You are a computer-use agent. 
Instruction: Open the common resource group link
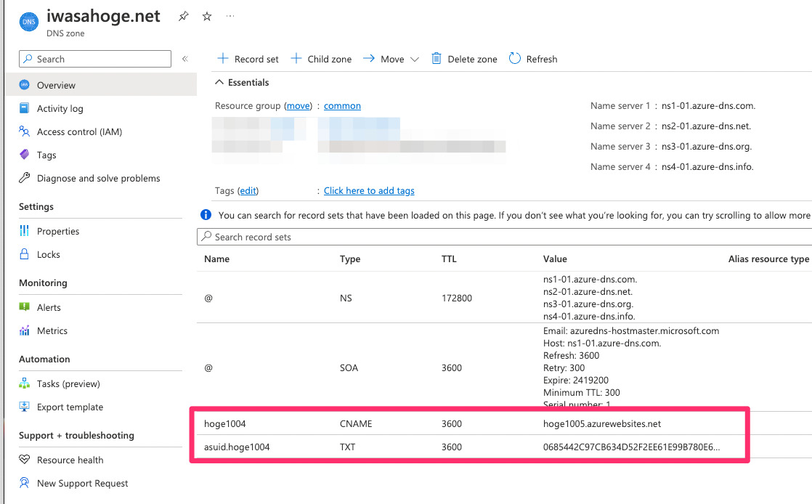click(x=342, y=105)
